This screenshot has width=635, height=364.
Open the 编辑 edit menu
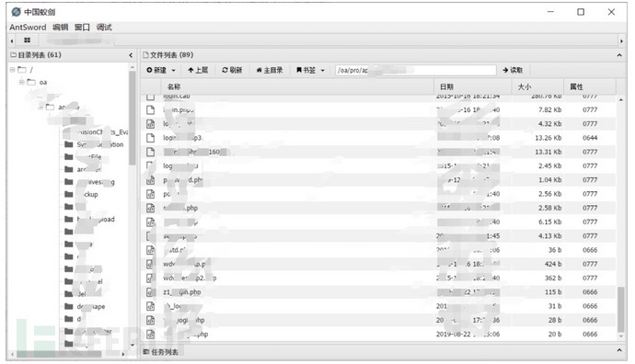coord(61,27)
